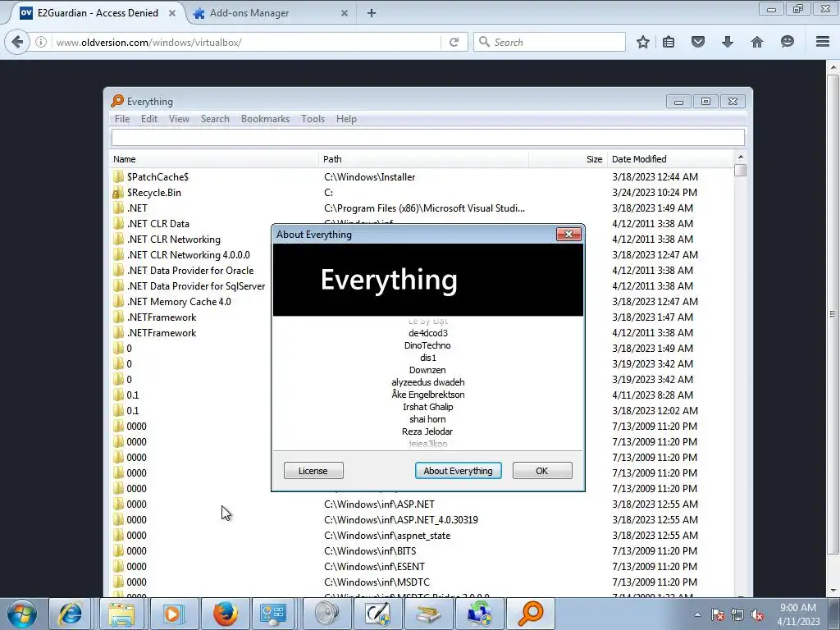
Task: Select the .NET CLR Data row
Action: point(158,223)
